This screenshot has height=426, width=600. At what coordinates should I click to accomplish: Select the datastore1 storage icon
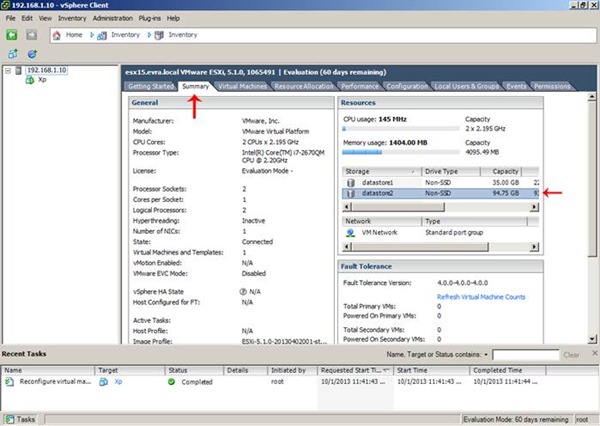coord(350,183)
